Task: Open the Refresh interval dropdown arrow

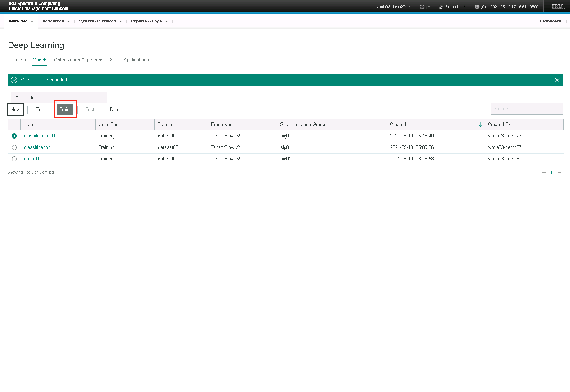Action: point(464,7)
